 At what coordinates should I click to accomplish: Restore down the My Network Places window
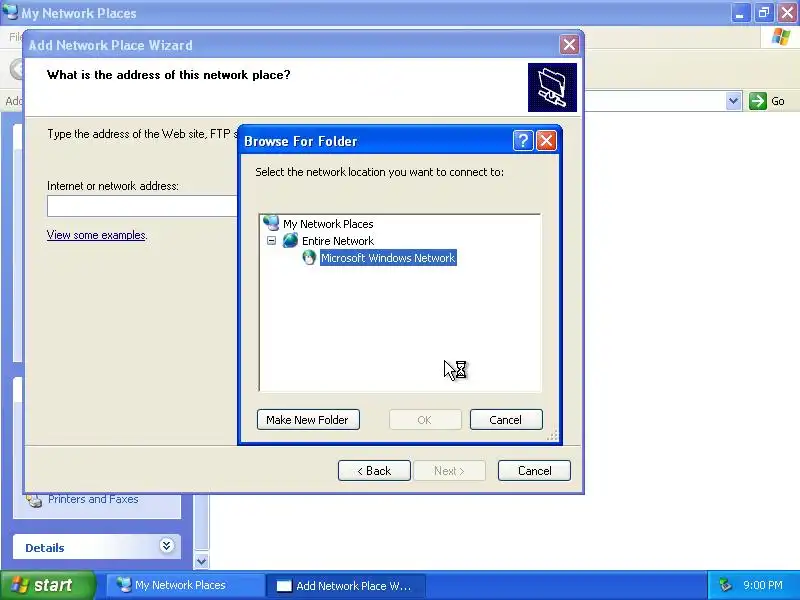pos(763,13)
